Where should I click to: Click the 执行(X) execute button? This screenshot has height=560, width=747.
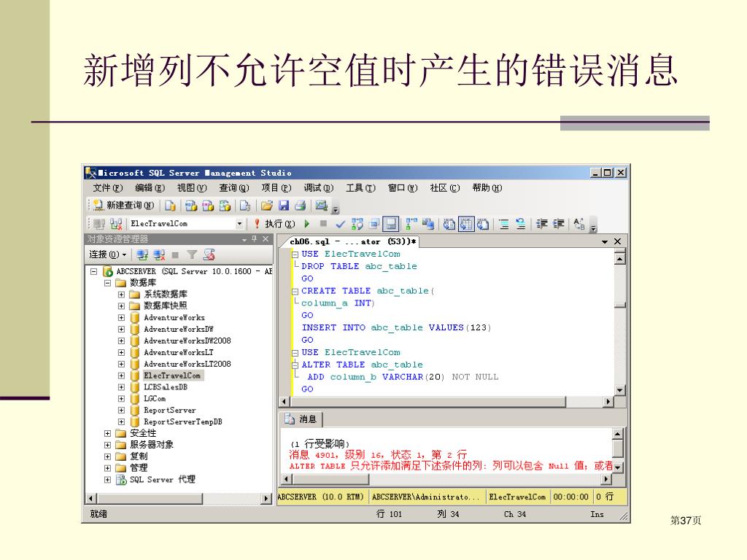(274, 223)
